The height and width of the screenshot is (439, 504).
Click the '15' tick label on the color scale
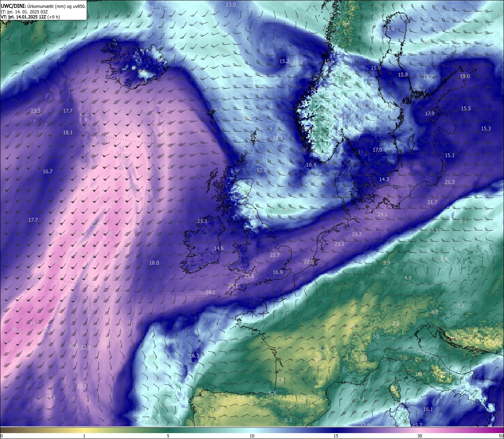coord(336,436)
